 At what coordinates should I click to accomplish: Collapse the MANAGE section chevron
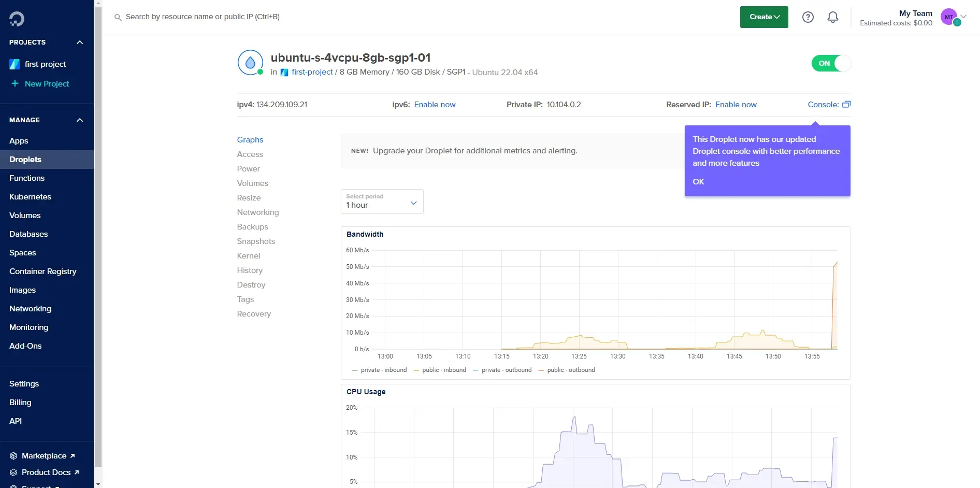click(x=80, y=120)
